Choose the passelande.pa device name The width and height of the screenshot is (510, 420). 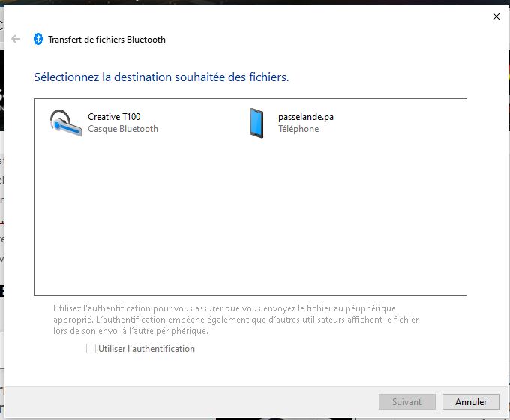305,117
